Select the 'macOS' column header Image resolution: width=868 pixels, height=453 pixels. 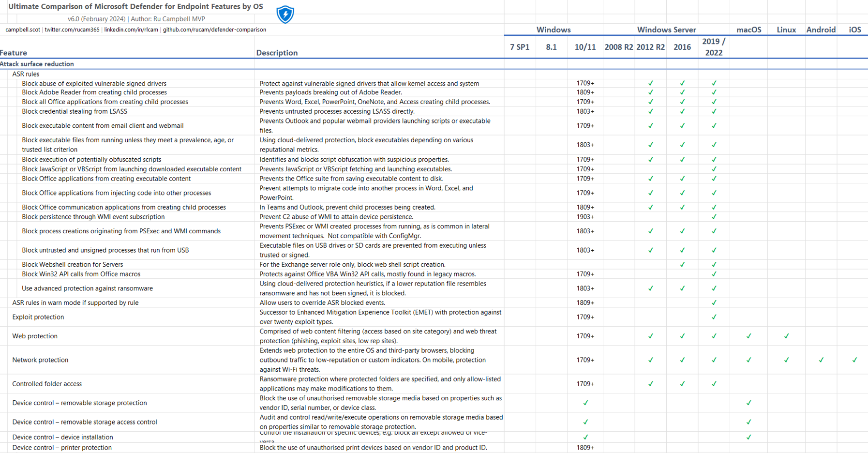click(749, 30)
